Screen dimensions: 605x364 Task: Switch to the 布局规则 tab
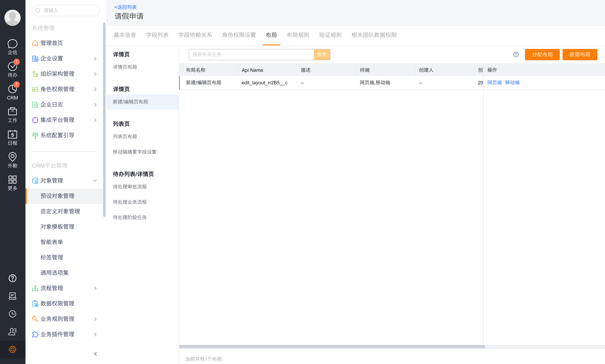pyautogui.click(x=298, y=35)
